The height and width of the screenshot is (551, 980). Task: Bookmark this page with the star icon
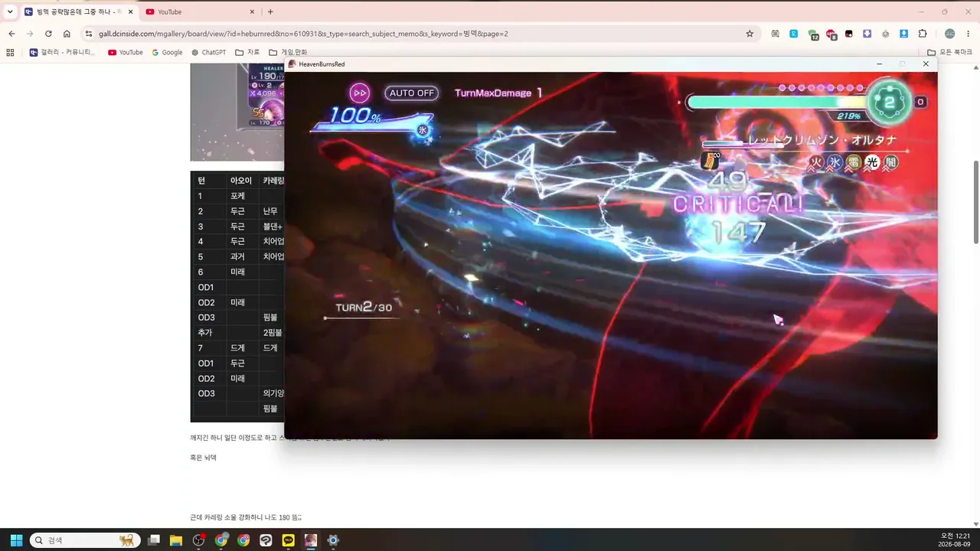[x=750, y=34]
